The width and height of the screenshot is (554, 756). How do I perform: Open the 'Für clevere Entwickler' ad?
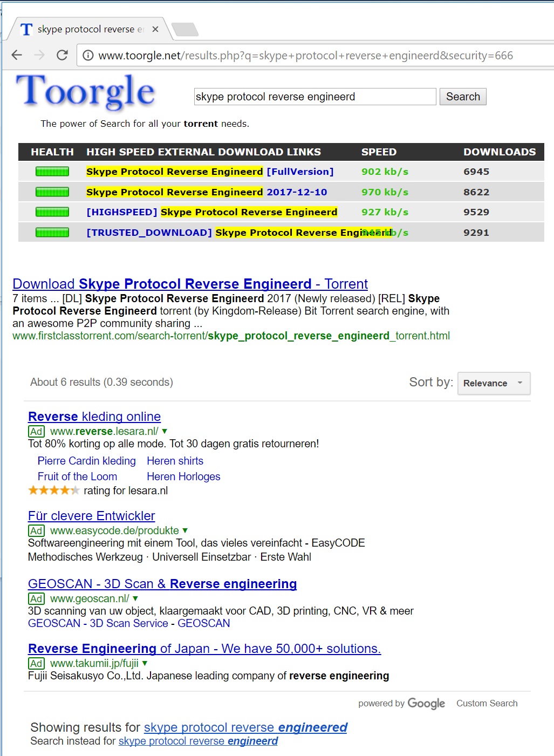click(92, 516)
